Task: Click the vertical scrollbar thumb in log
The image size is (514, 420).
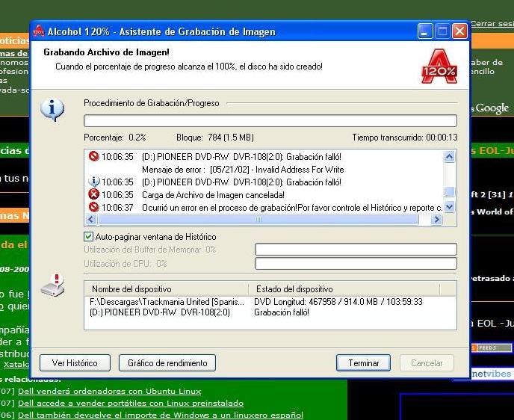Action: [x=449, y=192]
